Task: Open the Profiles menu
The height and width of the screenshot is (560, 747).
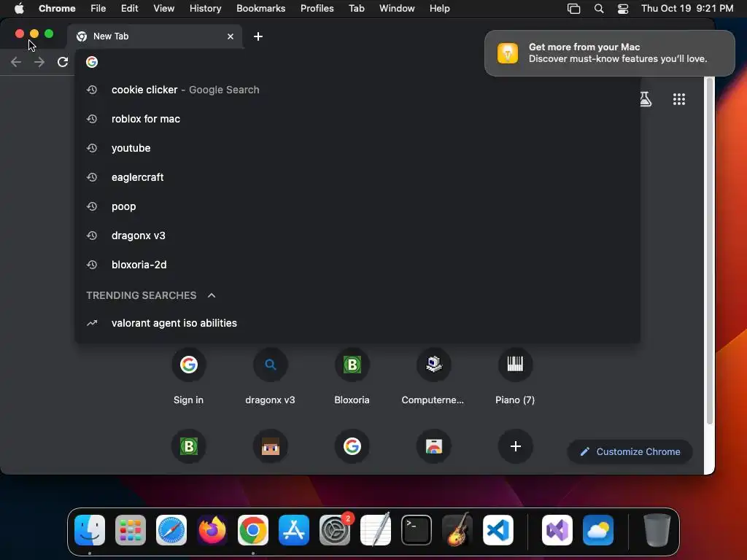Action: tap(317, 8)
